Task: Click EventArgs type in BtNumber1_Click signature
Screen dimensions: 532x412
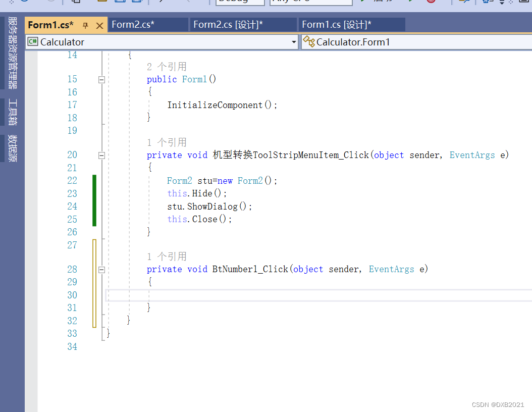Action: (391, 269)
